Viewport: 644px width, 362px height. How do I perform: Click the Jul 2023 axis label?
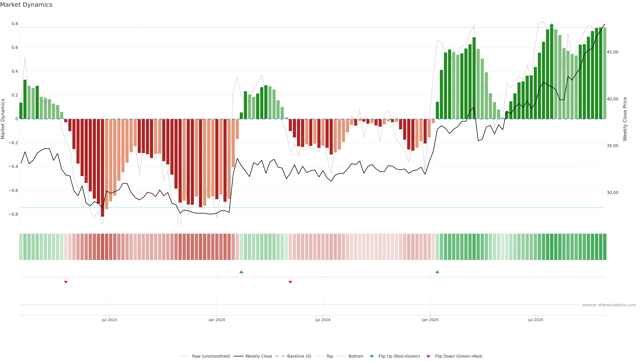click(x=109, y=320)
